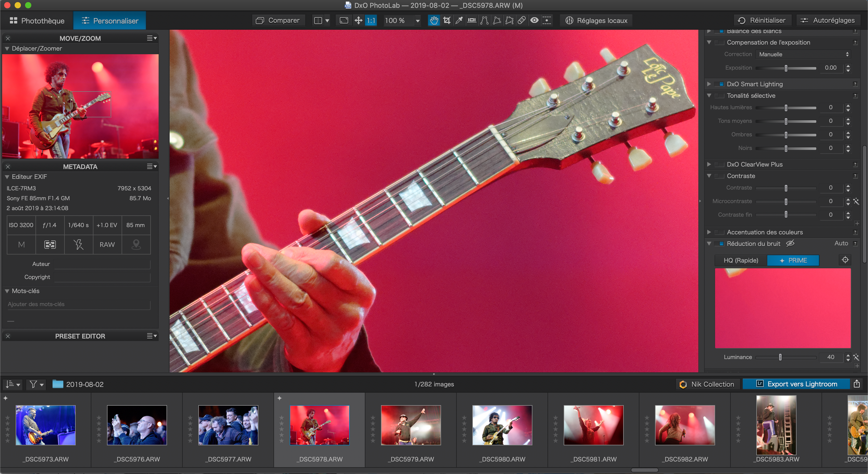Adjust the Luminance slider
This screenshot has width=868, height=474.
[786, 357]
